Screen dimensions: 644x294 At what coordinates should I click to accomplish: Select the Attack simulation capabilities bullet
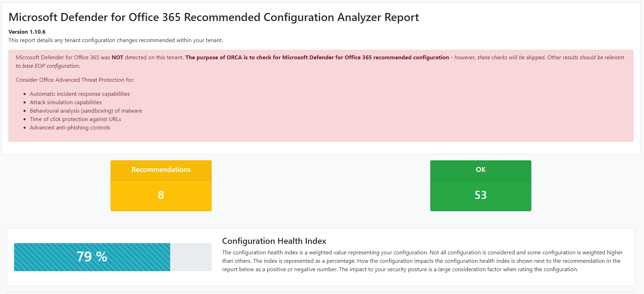tap(66, 102)
